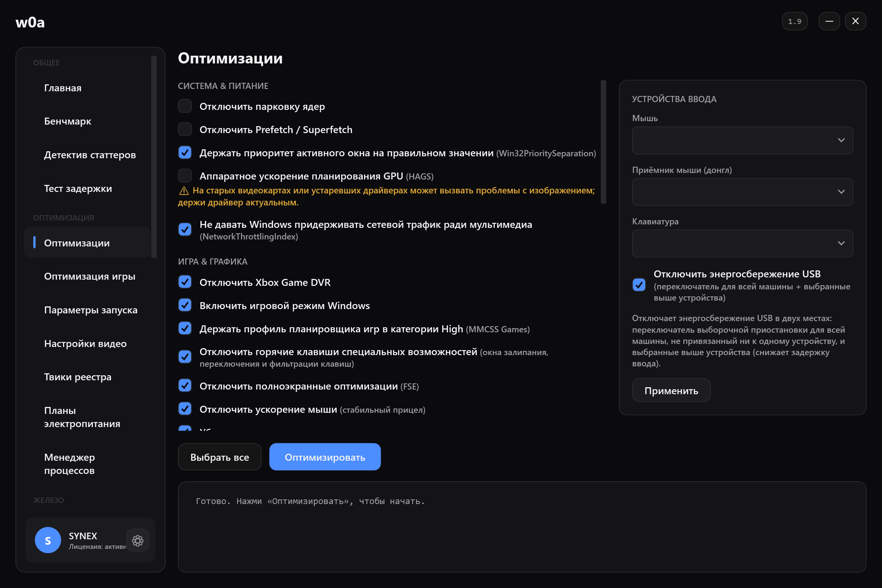Click Применить in input devices panel
Screen dimensions: 882x588
[x=671, y=390]
